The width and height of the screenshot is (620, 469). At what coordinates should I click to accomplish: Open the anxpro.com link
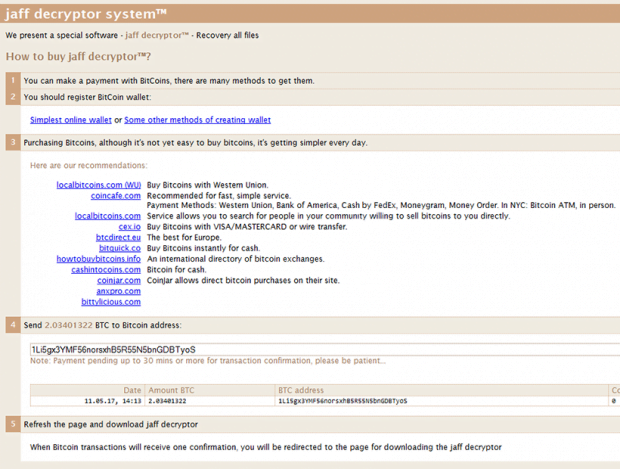point(119,291)
